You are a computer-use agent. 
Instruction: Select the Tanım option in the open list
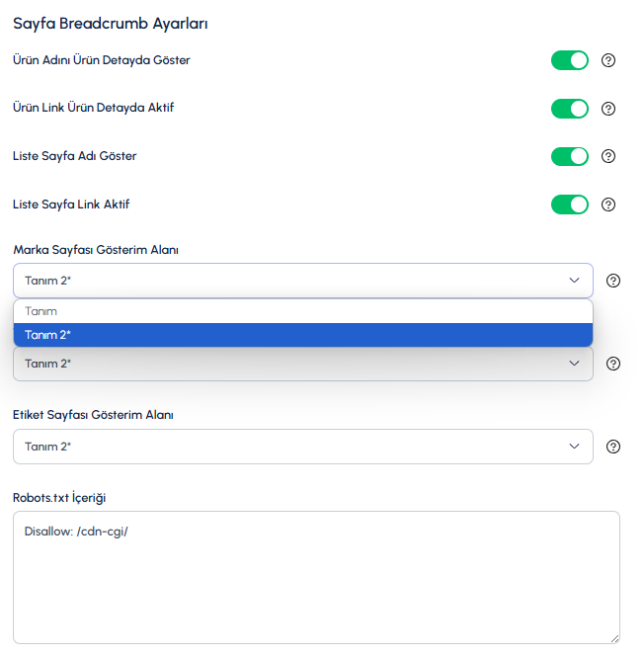[x=303, y=311]
